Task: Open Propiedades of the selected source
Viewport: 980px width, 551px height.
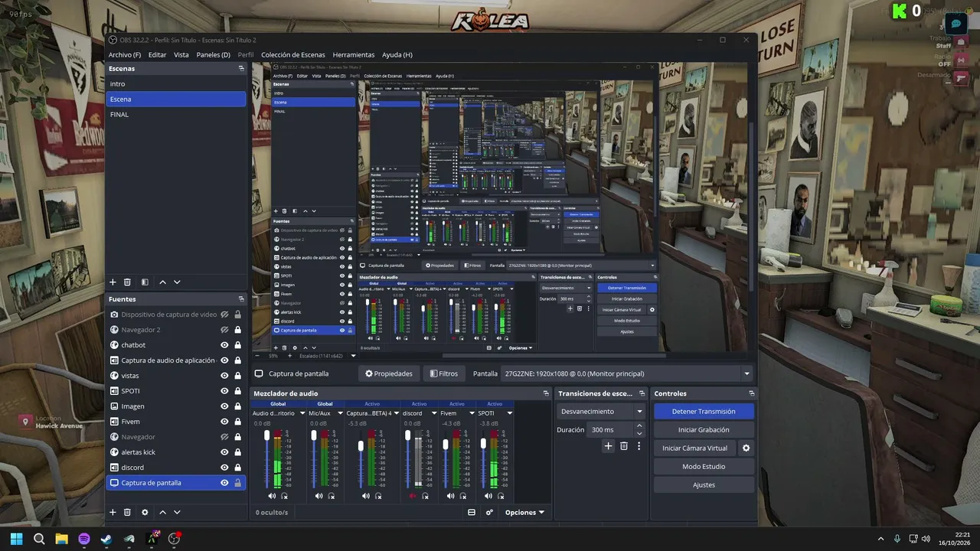Action: (x=389, y=373)
